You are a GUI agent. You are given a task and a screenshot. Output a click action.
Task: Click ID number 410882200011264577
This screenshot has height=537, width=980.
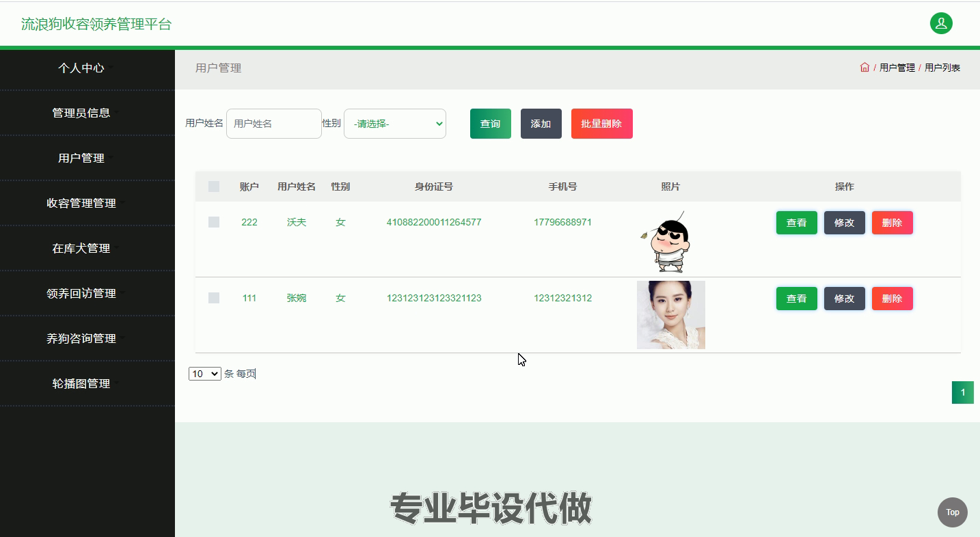[x=434, y=222]
